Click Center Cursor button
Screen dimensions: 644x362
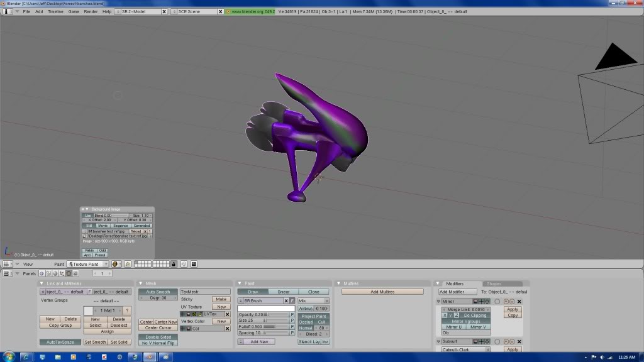coord(158,327)
